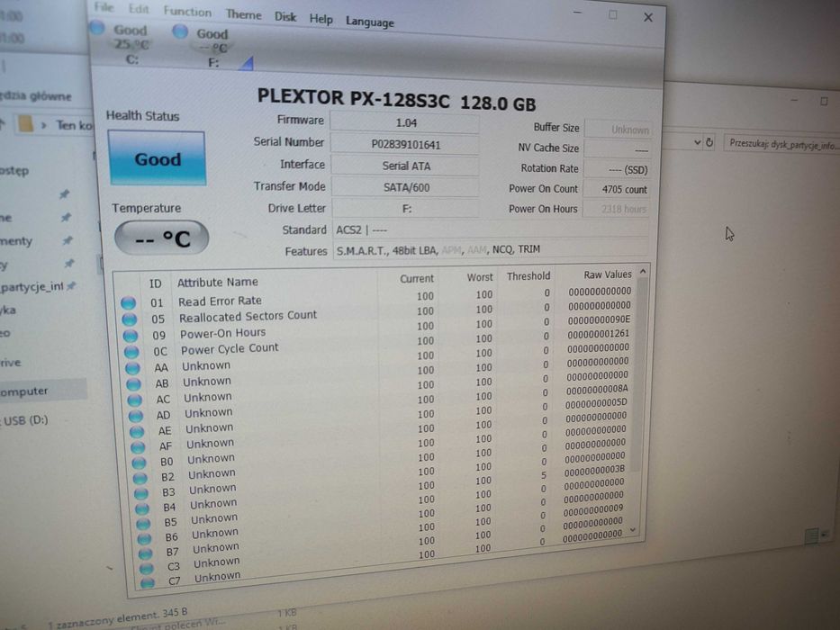This screenshot has height=630, width=840.
Task: Click the status circle for attribute B0
Action: pyautogui.click(x=139, y=463)
